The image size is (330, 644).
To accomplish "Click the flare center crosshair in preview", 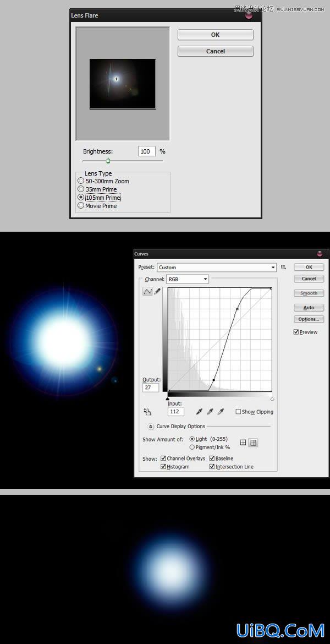I will pyautogui.click(x=117, y=79).
